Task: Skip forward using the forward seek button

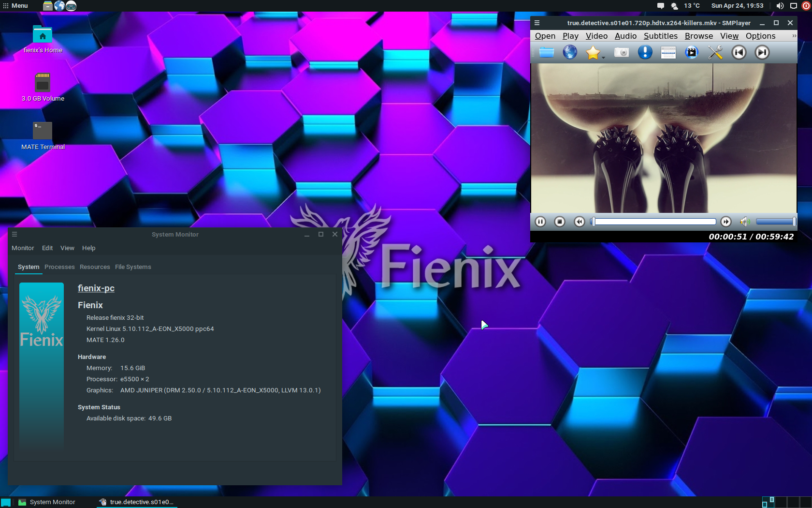Action: (726, 222)
